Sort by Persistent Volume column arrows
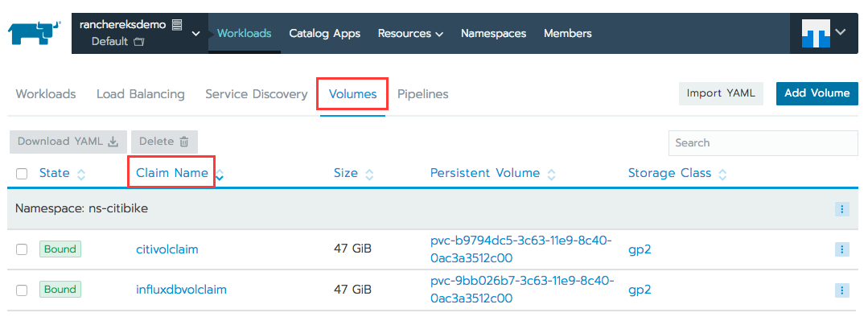Viewport: 868px width, 321px height. tap(551, 175)
